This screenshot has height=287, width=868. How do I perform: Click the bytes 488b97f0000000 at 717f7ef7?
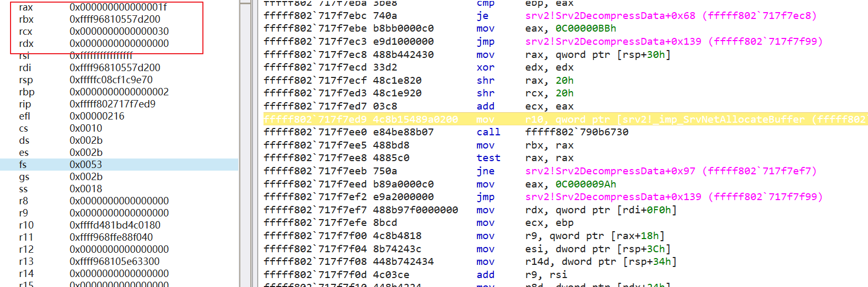(416, 210)
